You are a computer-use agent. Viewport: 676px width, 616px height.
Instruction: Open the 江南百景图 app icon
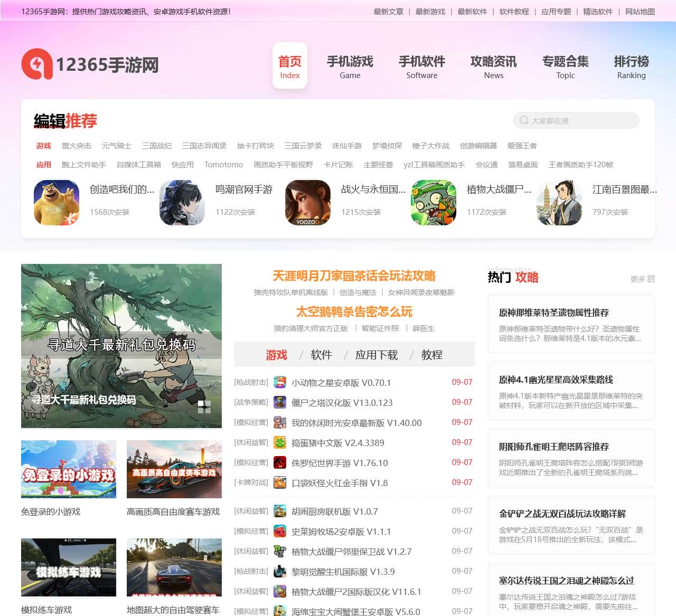(x=559, y=203)
